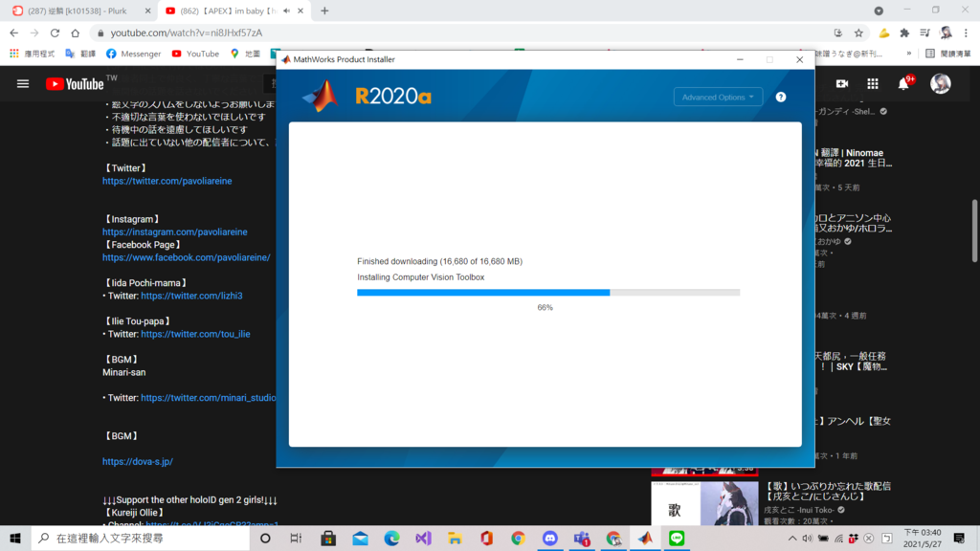Image resolution: width=980 pixels, height=551 pixels.
Task: Open the 應用程式 apps bookmark
Action: pyautogui.click(x=32, y=54)
